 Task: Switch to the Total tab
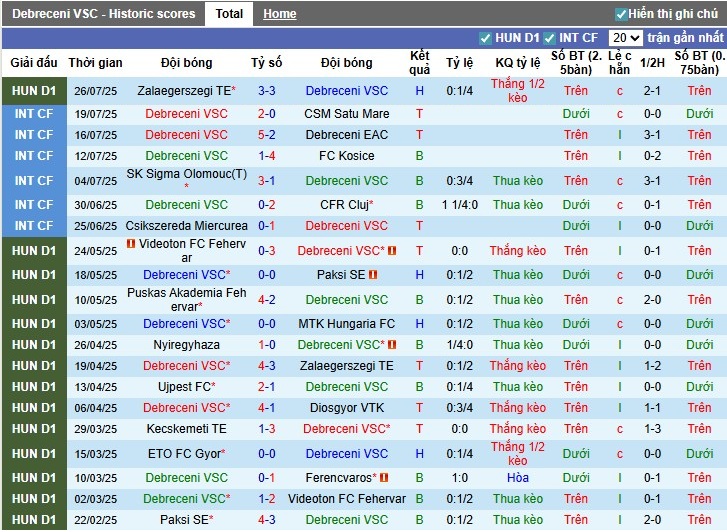(229, 14)
